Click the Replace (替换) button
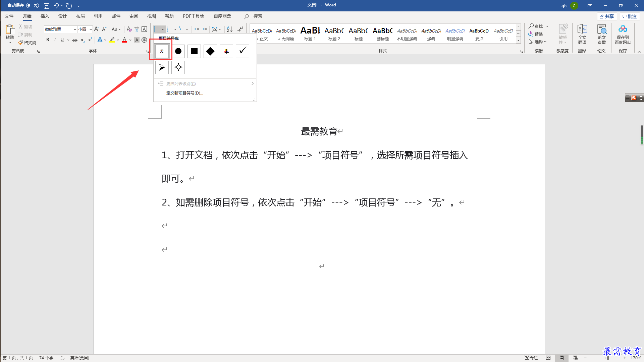 [x=536, y=34]
